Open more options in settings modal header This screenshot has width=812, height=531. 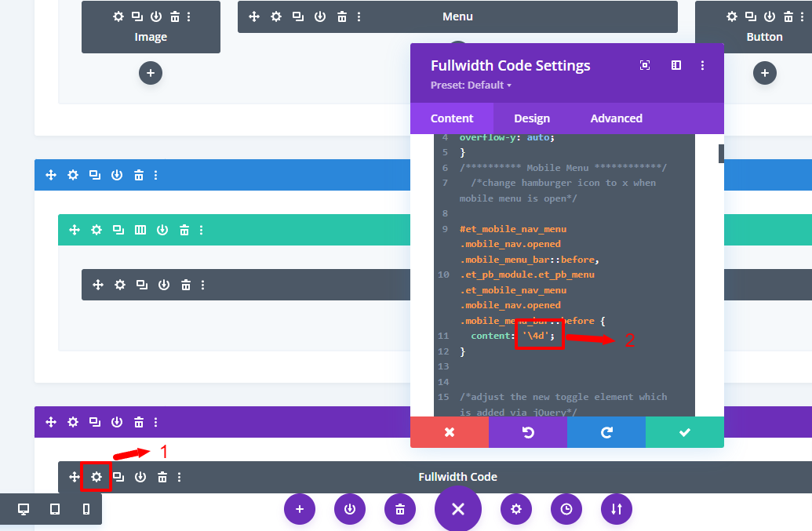[703, 66]
